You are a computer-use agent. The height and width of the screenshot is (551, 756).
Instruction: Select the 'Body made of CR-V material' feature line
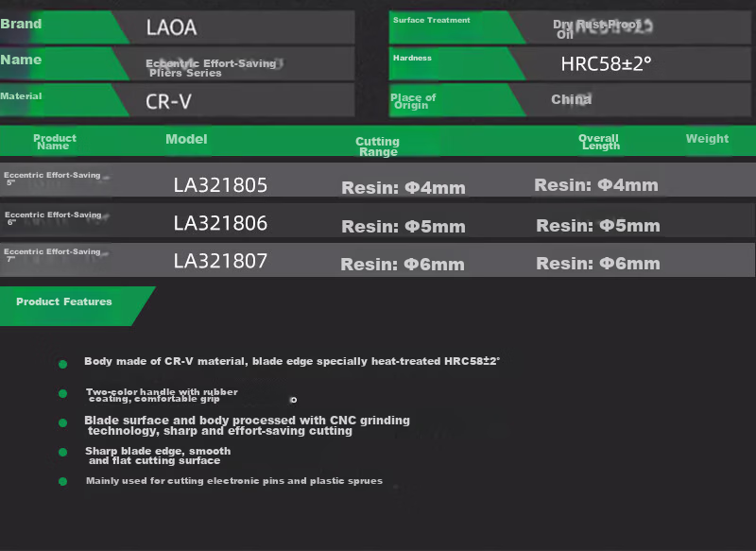coord(292,361)
